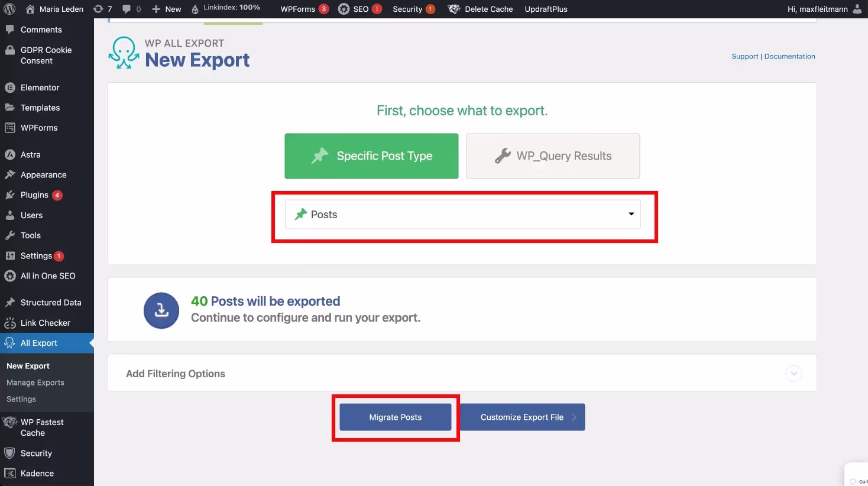Click the WordPress logo icon in admin bar
The image size is (868, 486).
click(9, 9)
